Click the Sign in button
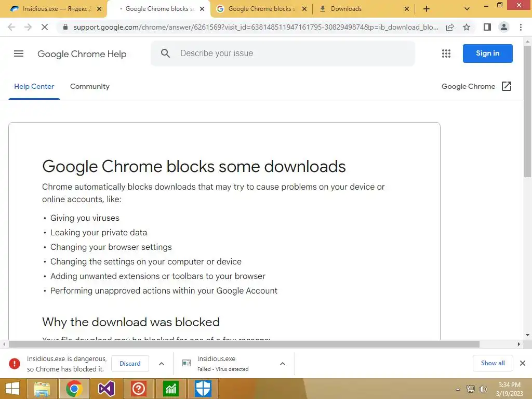The width and height of the screenshot is (532, 399). [x=487, y=54]
